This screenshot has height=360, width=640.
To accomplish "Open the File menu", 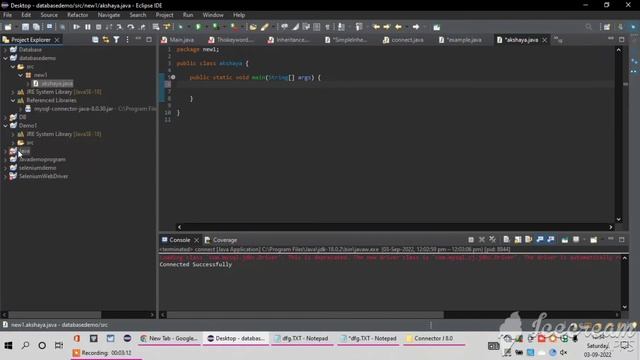I will [x=7, y=15].
